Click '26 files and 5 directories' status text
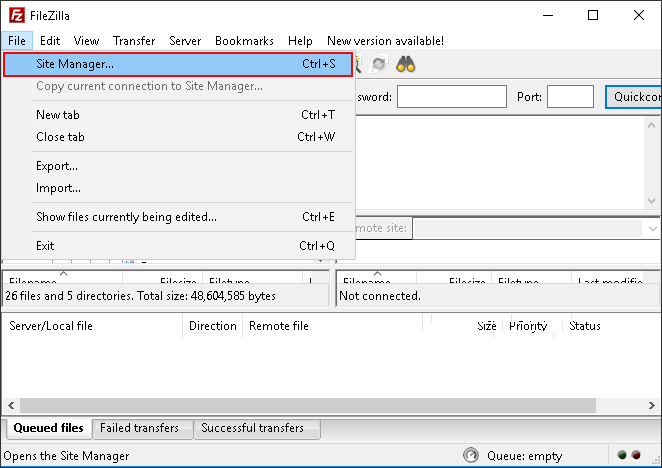This screenshot has width=662, height=468. click(x=140, y=296)
